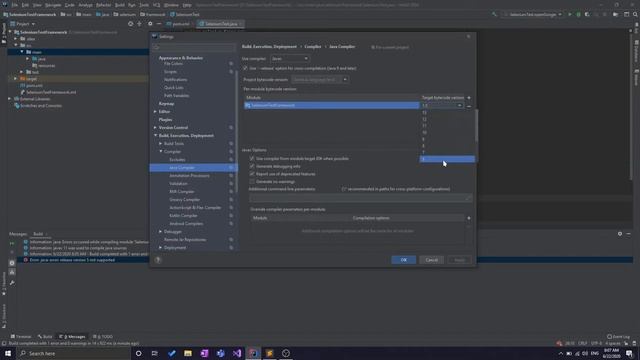The width and height of the screenshot is (640, 360).
Task: Open the Build menu in menu bar
Action: 120,5
